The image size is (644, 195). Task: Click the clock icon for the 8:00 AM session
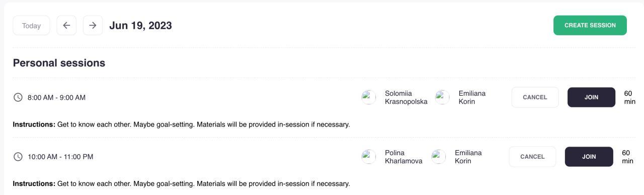[x=18, y=97]
